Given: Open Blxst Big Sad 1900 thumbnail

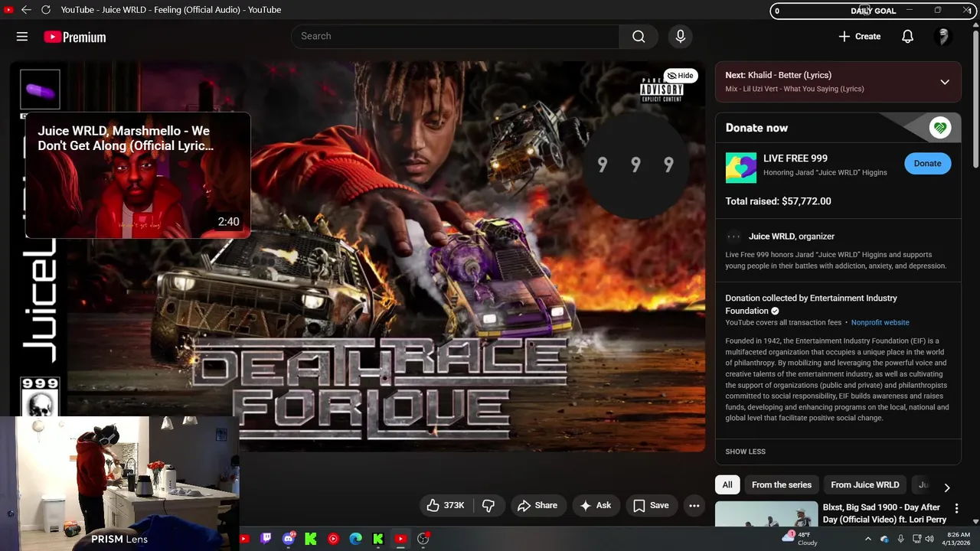Looking at the screenshot, I should 766,514.
